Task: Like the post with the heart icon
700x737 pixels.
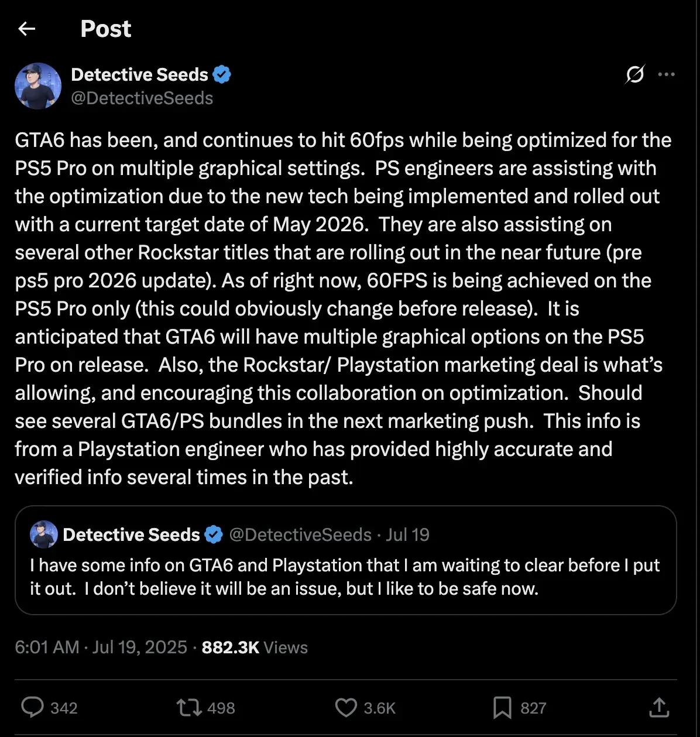Action: coord(346,708)
